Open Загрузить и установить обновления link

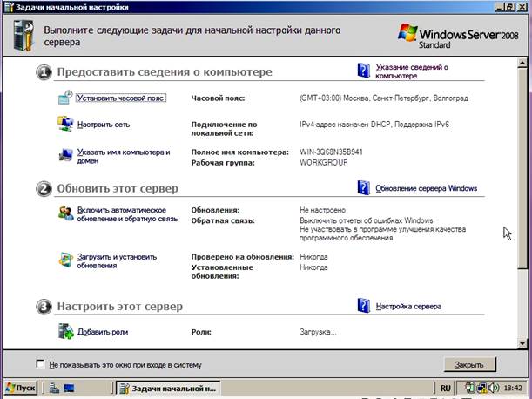coord(117,261)
